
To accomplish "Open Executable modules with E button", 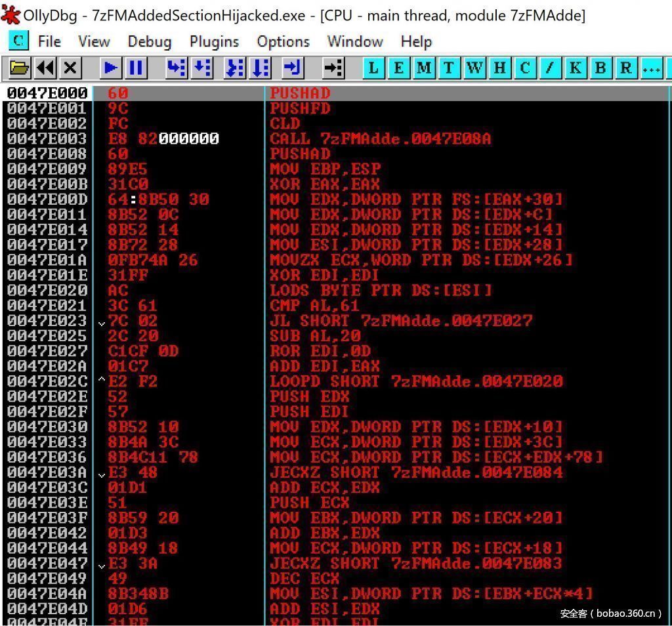I will click(x=398, y=68).
